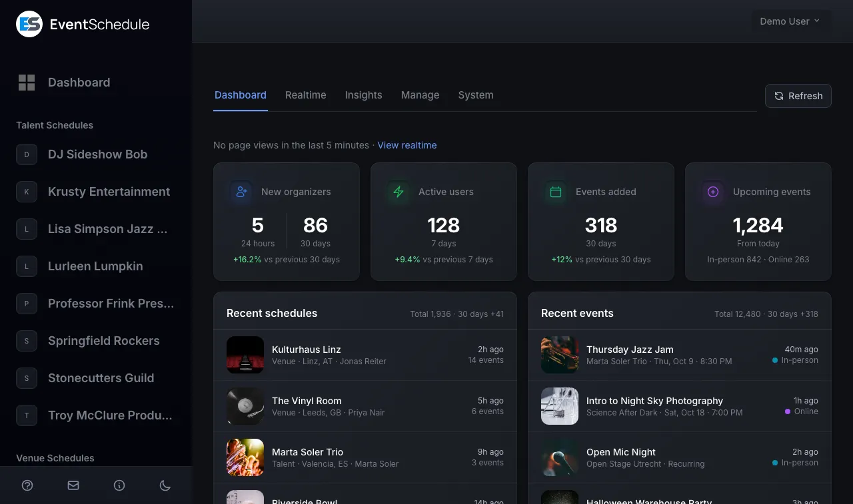This screenshot has height=504, width=853.
Task: Click the help question-mark icon
Action: tap(27, 485)
